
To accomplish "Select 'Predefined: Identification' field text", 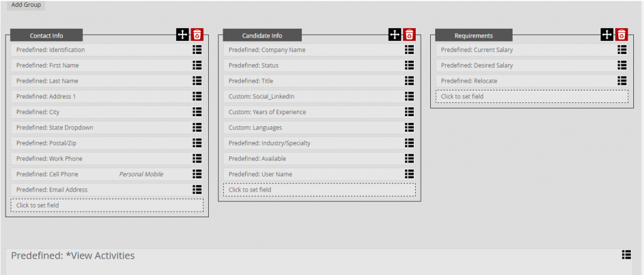I will coord(50,50).
